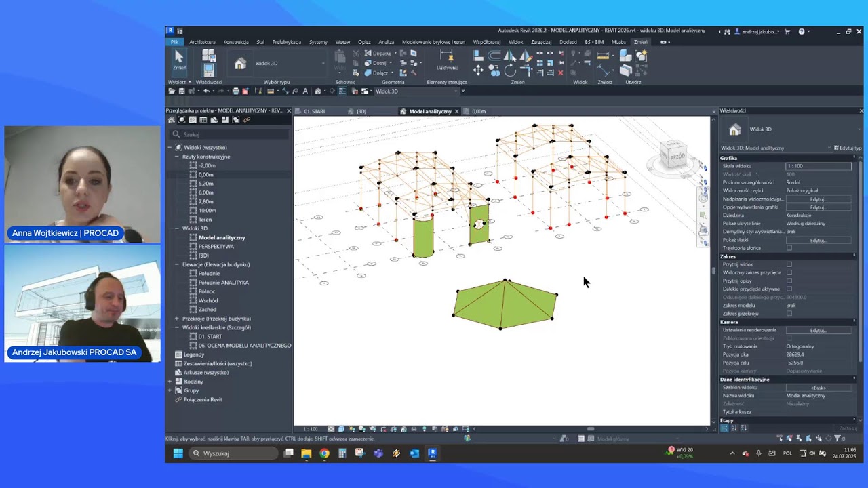The height and width of the screenshot is (488, 868).
Task: Expand Przekroje (Przekrój budynku) node
Action: click(x=177, y=319)
